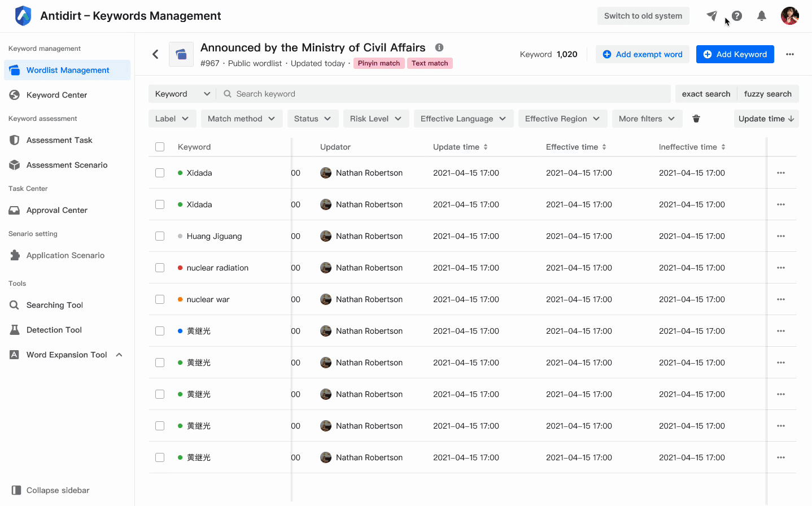The image size is (812, 506).
Task: Collapse the sidebar
Action: click(x=51, y=490)
